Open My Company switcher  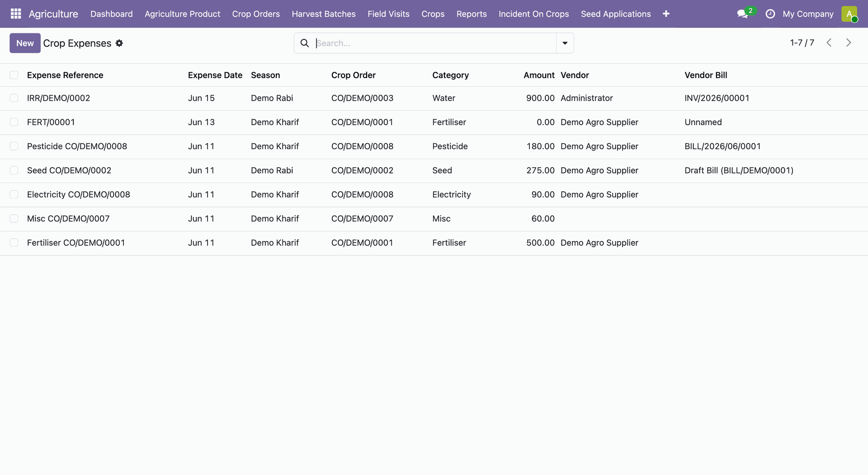tap(808, 14)
